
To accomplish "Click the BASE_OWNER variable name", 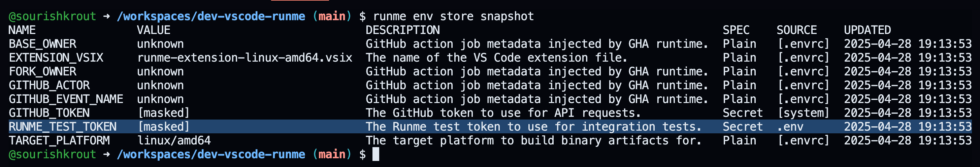I will pos(43,44).
